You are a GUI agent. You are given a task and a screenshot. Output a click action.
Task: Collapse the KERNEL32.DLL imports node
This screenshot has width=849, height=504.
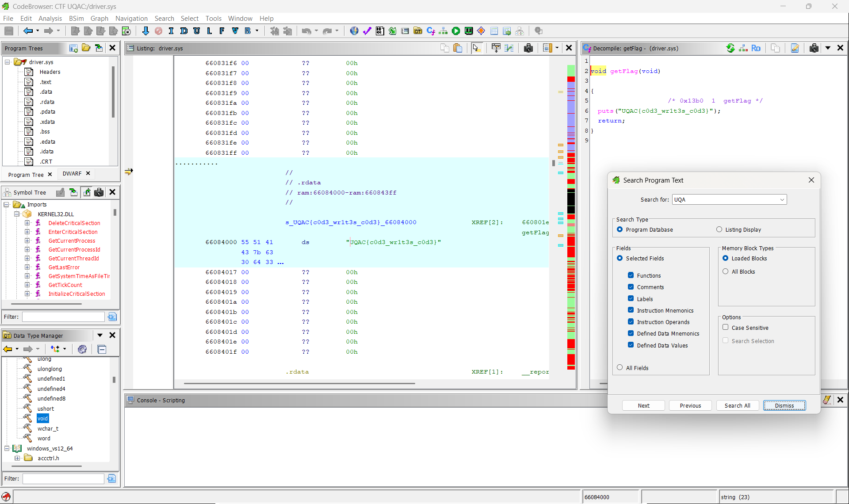(x=17, y=214)
